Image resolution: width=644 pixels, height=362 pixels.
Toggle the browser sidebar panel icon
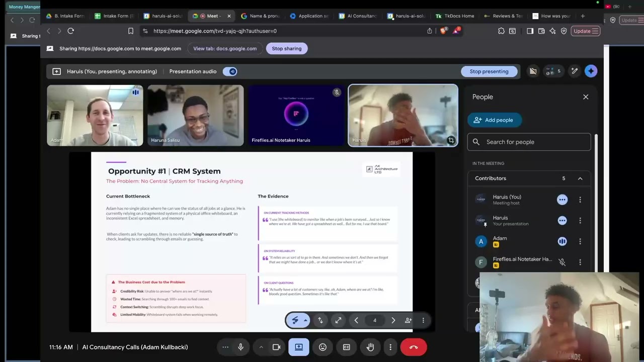coord(530,31)
